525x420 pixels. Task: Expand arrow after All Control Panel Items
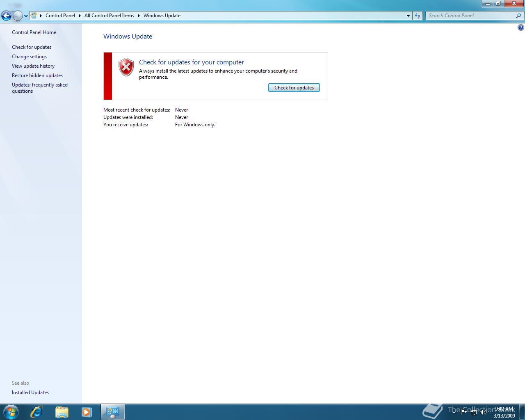[x=139, y=16]
